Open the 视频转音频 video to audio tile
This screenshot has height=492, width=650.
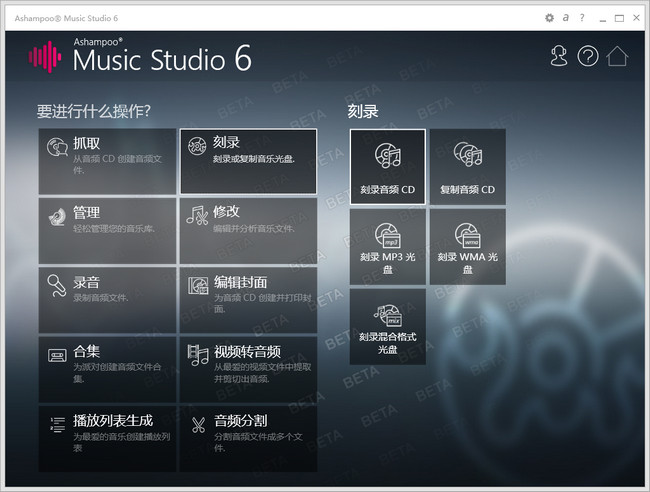pos(248,369)
